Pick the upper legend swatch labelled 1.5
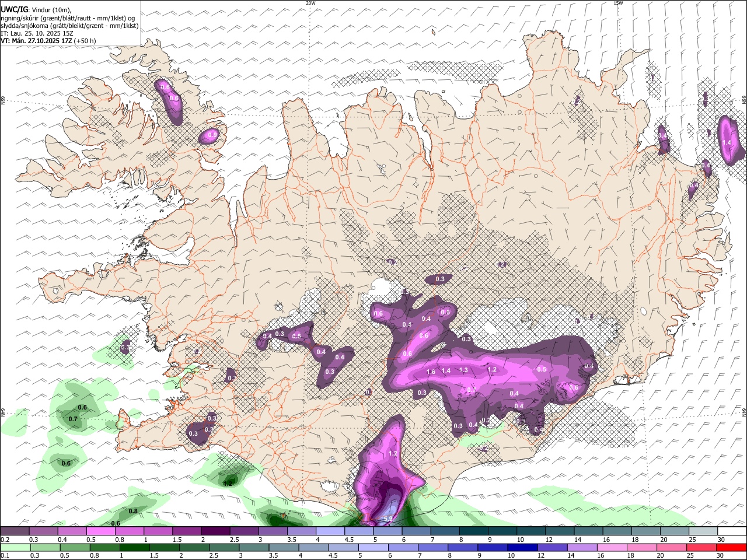 (187, 531)
